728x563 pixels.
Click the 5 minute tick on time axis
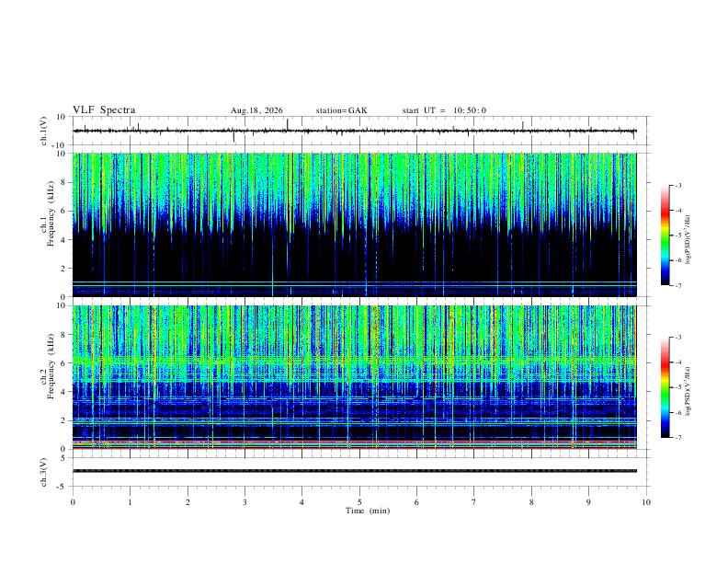(x=359, y=502)
